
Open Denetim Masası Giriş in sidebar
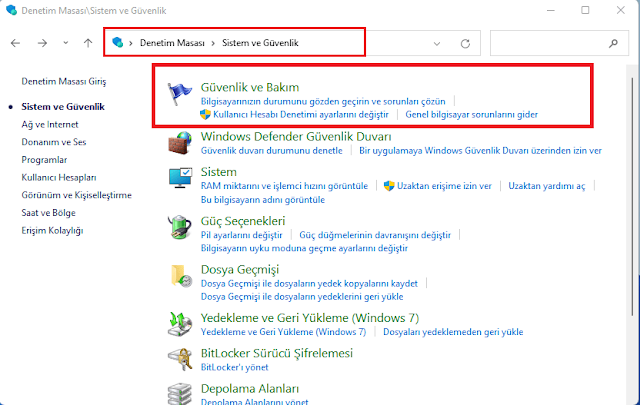[64, 82]
